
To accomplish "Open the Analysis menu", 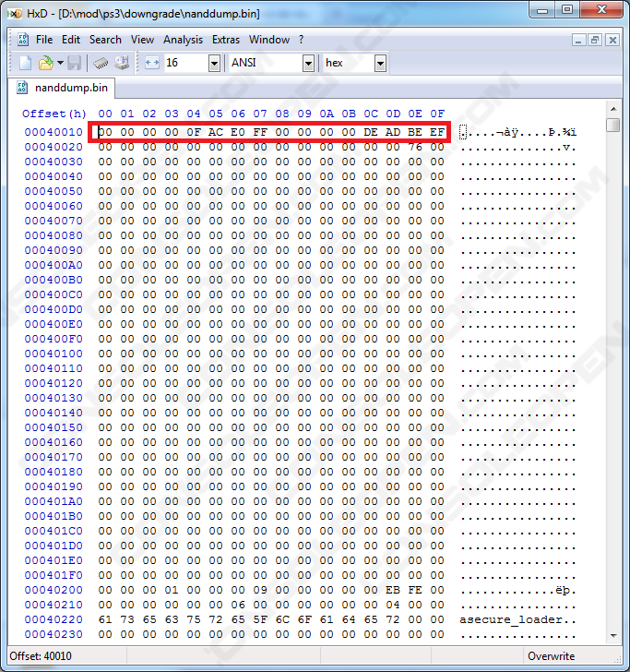I will pyautogui.click(x=183, y=40).
